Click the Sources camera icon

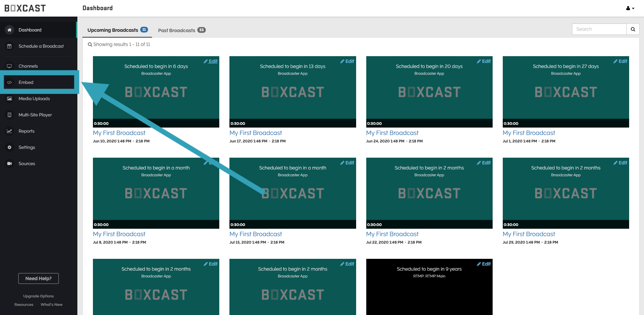coord(9,163)
